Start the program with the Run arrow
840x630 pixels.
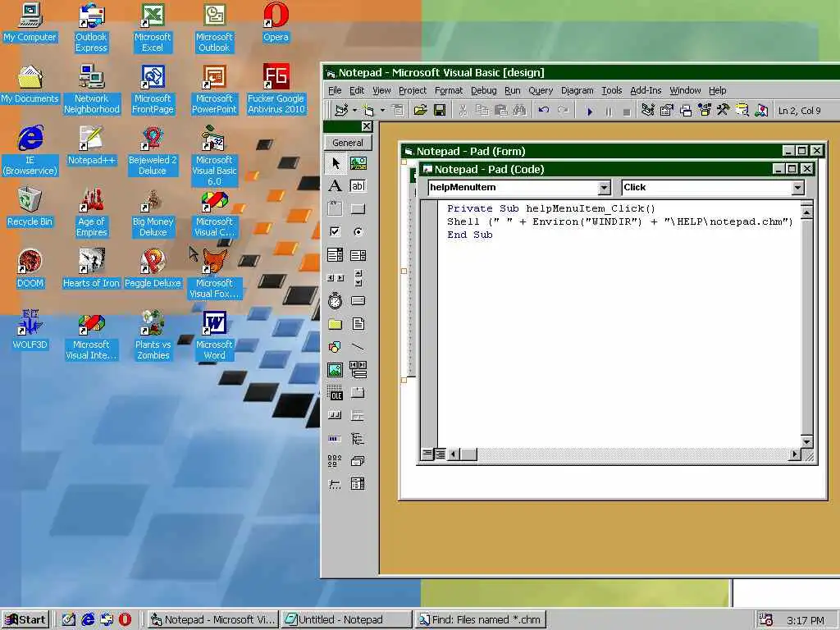click(590, 111)
